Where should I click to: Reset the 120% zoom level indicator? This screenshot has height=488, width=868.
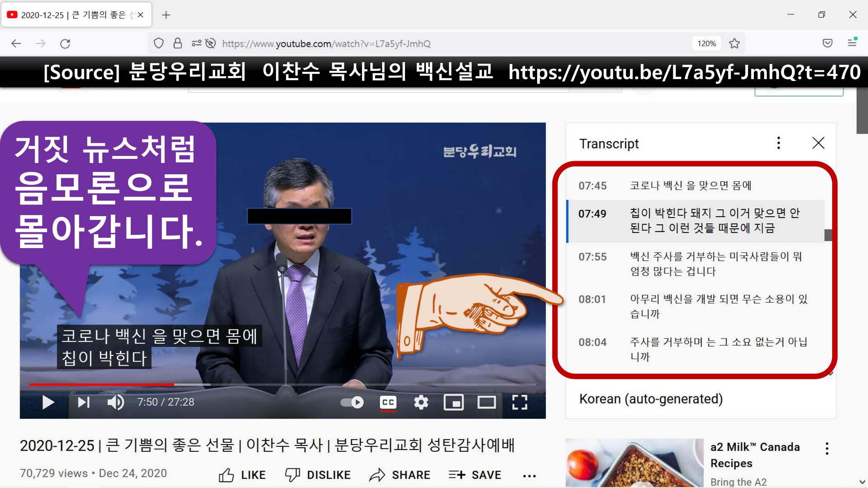(x=706, y=43)
